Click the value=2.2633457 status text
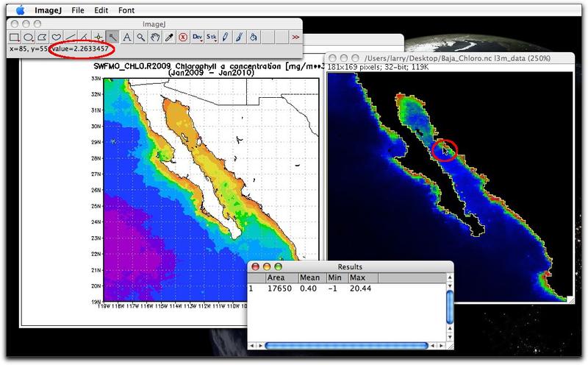The width and height of the screenshot is (588, 365). [80, 49]
